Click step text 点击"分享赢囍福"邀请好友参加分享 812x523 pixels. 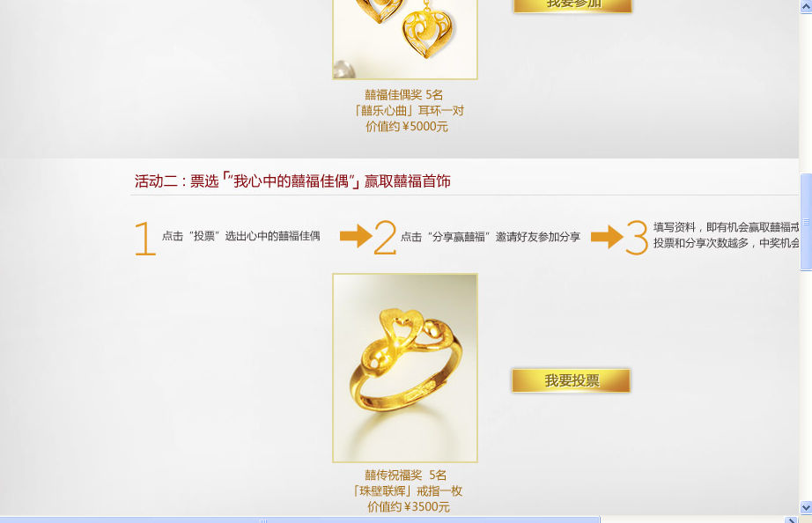click(491, 237)
